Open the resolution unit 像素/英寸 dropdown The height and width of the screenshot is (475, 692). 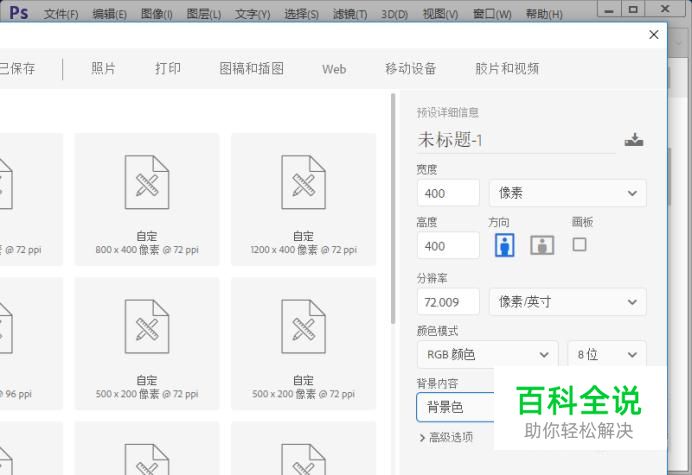click(568, 302)
